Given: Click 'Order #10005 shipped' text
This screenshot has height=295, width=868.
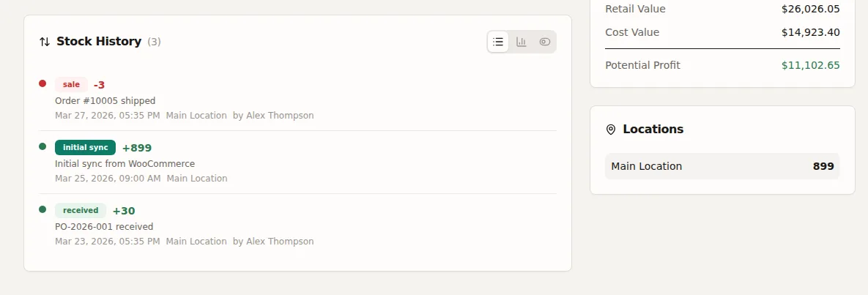Looking at the screenshot, I should [105, 101].
